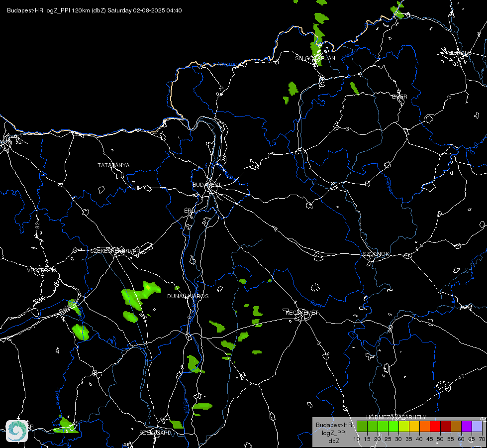487x448 pixels.
Task: Select the 60-65 dBZ purple swatch
Action: [467, 426]
